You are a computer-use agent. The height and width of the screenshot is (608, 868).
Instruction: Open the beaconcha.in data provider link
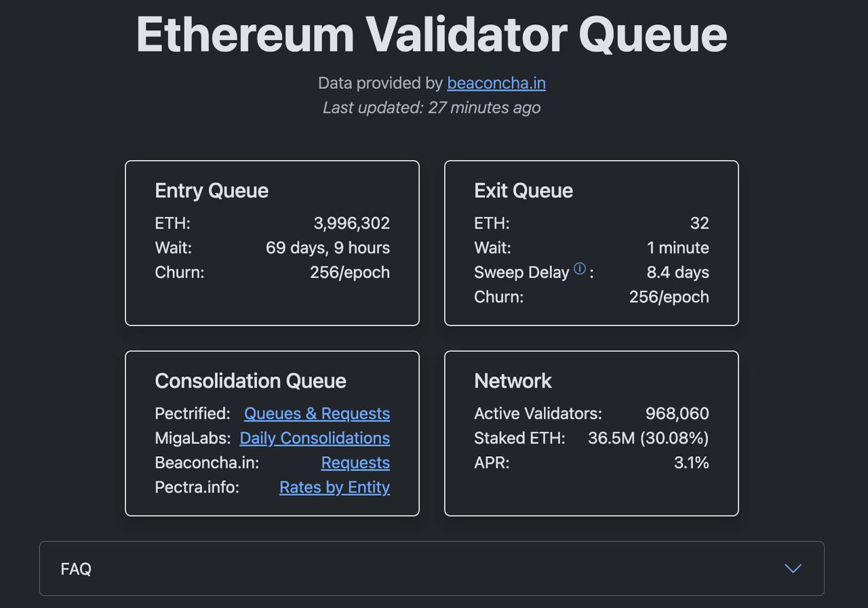click(x=496, y=83)
